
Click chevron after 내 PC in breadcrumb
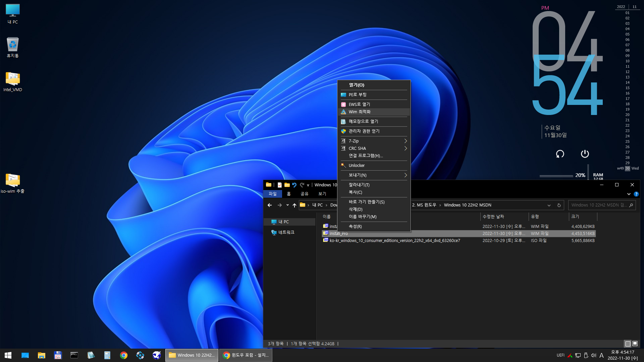326,205
